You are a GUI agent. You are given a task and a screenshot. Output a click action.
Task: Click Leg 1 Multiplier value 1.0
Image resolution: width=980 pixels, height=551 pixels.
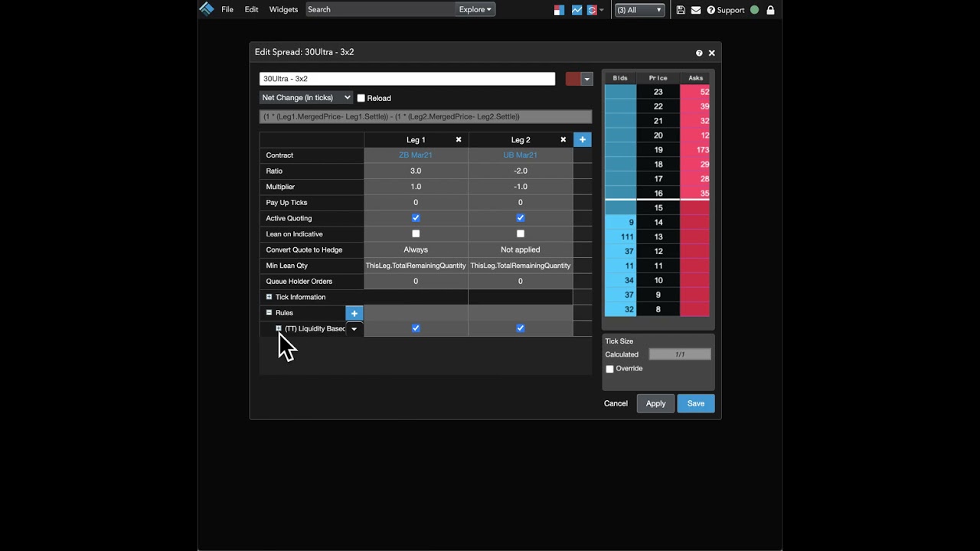416,187
